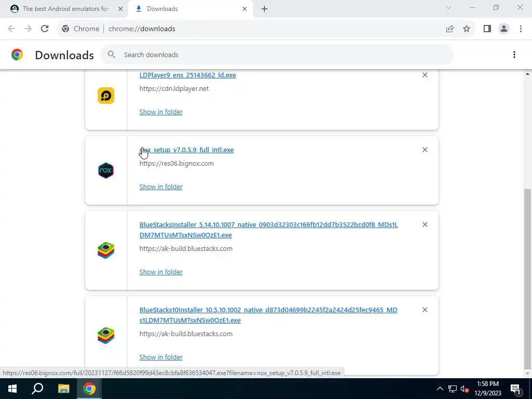Open LDPlayer9_ens_25143662_ld.exe file link
532x399 pixels.
pyautogui.click(x=188, y=75)
